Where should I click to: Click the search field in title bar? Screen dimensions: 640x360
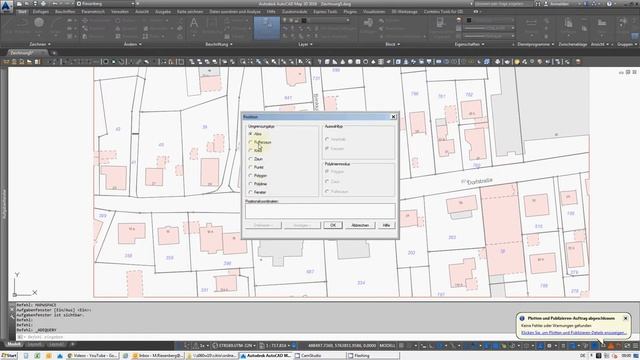coord(503,4)
